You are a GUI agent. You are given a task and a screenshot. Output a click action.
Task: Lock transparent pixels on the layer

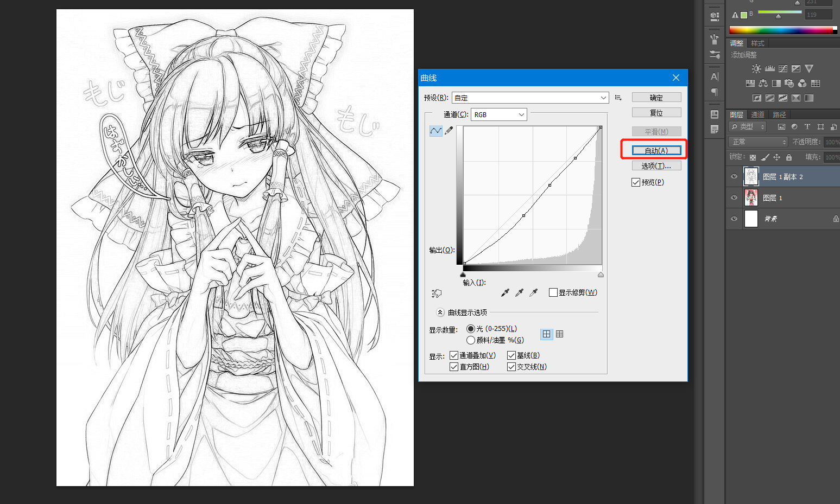tap(753, 157)
